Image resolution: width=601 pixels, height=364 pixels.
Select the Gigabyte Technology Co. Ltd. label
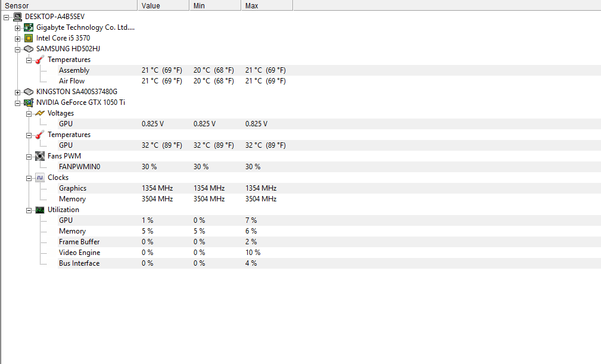point(85,27)
